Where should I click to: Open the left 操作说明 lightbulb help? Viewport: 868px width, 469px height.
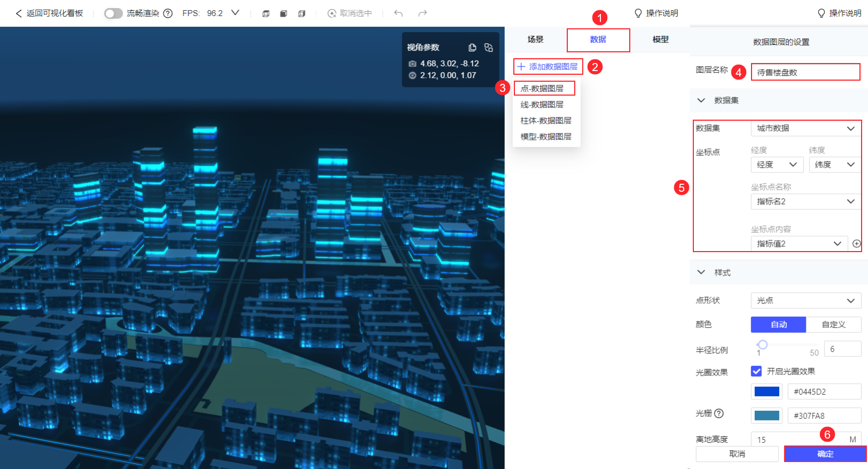pyautogui.click(x=656, y=13)
